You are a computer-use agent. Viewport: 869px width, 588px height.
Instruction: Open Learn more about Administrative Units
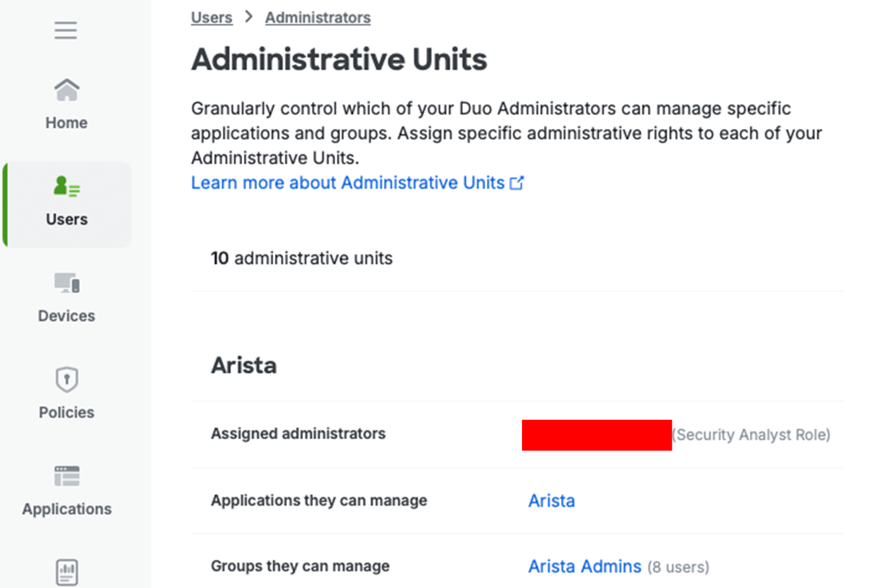(x=347, y=182)
